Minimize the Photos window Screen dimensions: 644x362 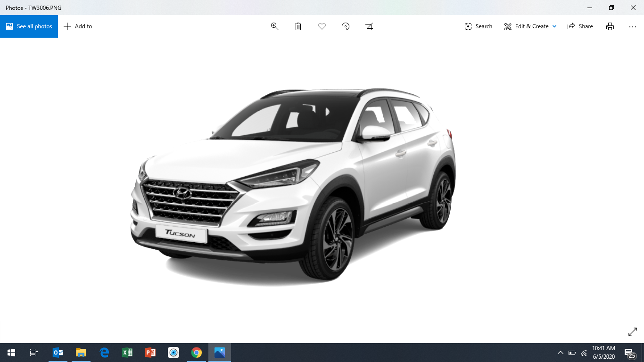coord(590,8)
